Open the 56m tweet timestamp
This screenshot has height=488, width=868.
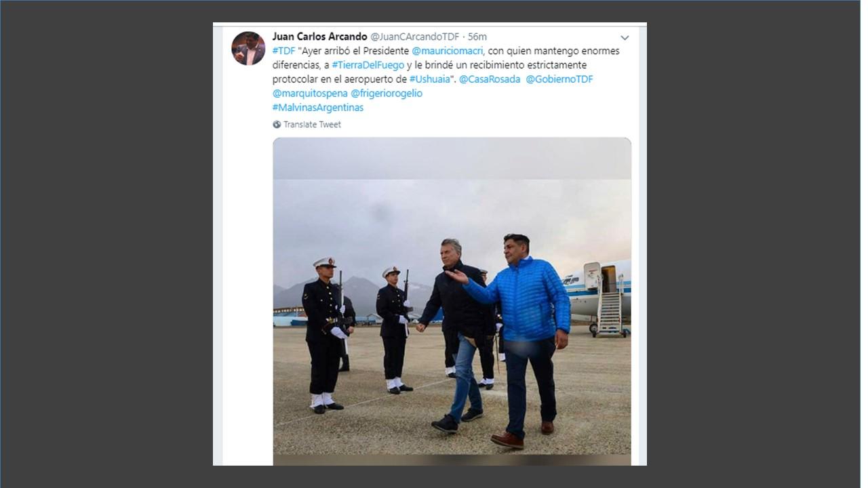click(x=477, y=37)
